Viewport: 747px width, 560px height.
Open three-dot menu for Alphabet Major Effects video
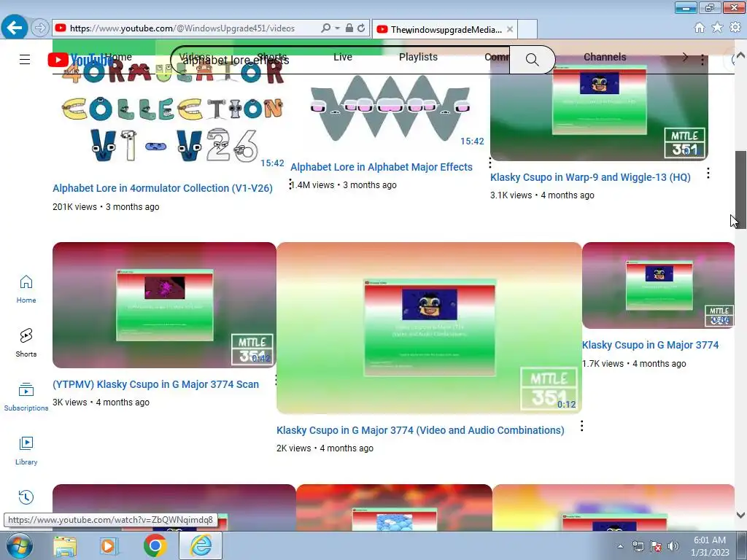(489, 163)
